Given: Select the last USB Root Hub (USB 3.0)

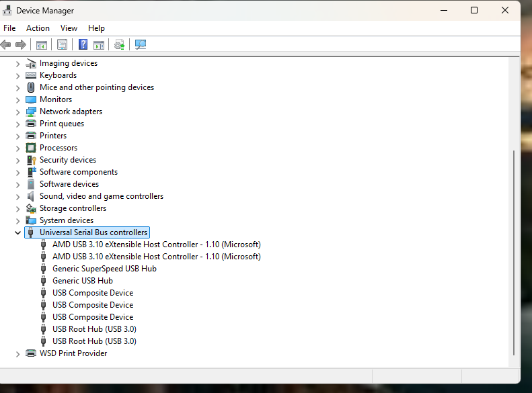Looking at the screenshot, I should point(94,341).
